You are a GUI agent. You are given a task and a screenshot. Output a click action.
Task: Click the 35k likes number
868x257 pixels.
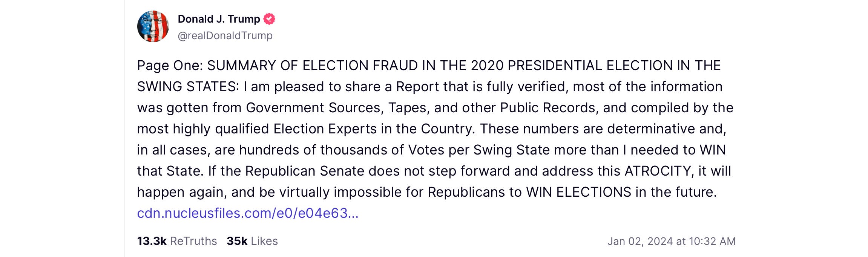pos(237,241)
